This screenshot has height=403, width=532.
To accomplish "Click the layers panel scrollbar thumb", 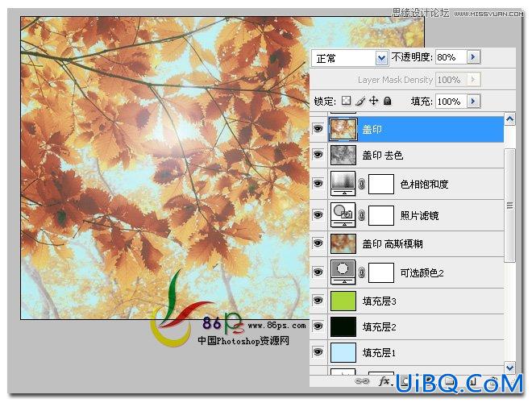I will [510, 206].
